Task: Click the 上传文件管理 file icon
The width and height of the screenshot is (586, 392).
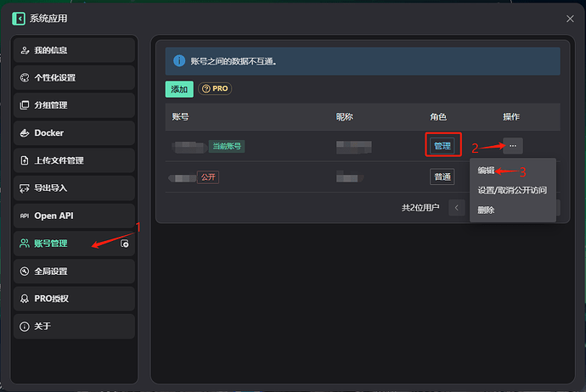Action: (x=25, y=160)
